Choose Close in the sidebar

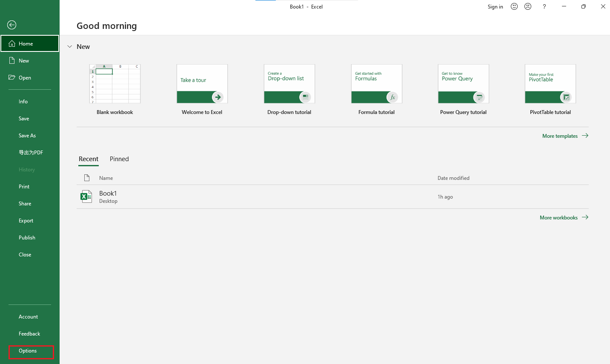point(30,255)
